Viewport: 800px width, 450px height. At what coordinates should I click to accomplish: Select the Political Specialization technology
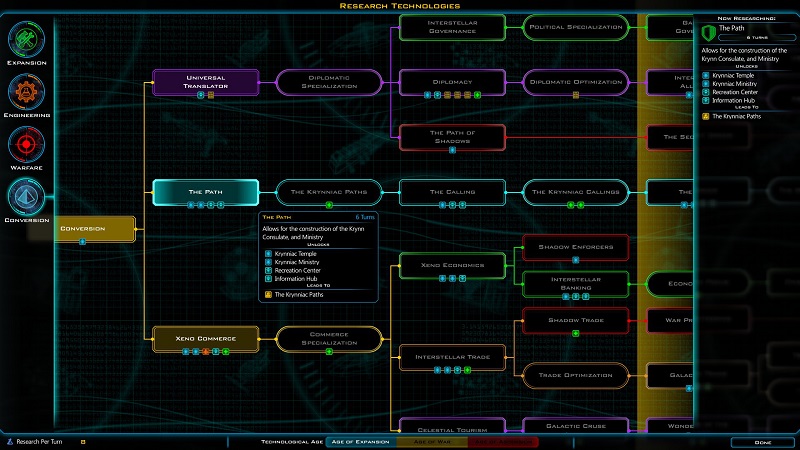[x=576, y=27]
